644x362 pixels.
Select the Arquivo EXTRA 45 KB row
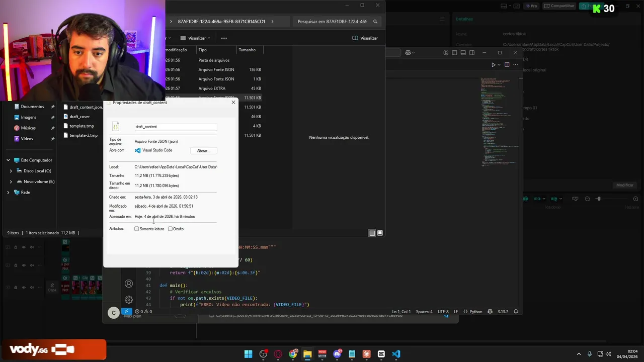click(214, 88)
